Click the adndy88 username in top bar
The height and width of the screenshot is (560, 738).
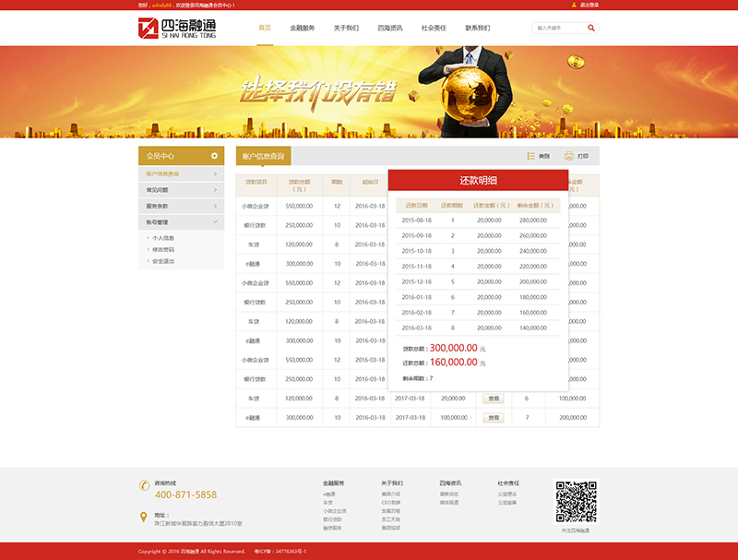tap(161, 6)
